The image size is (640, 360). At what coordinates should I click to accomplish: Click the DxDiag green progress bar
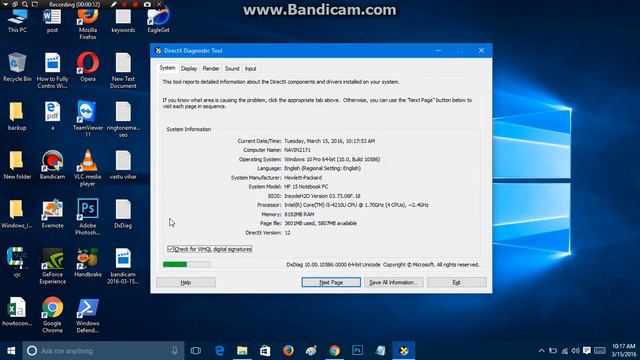[187, 264]
